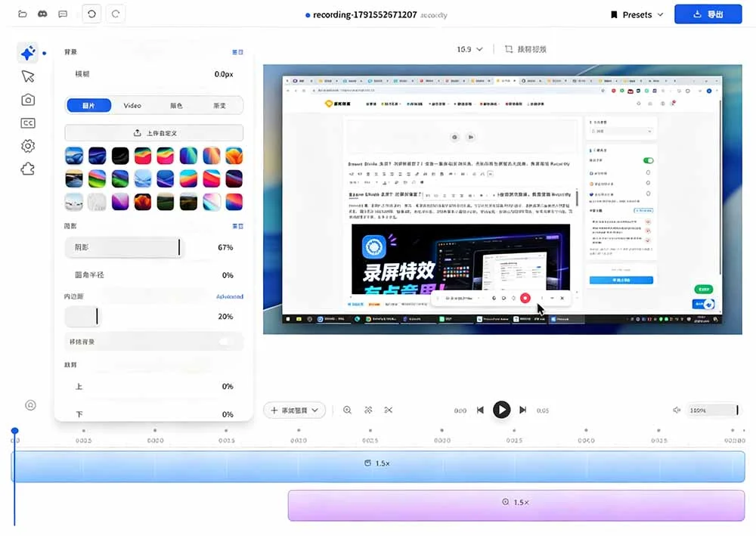756x536 pixels.
Task: Redo the last undone edit
Action: pyautogui.click(x=116, y=14)
